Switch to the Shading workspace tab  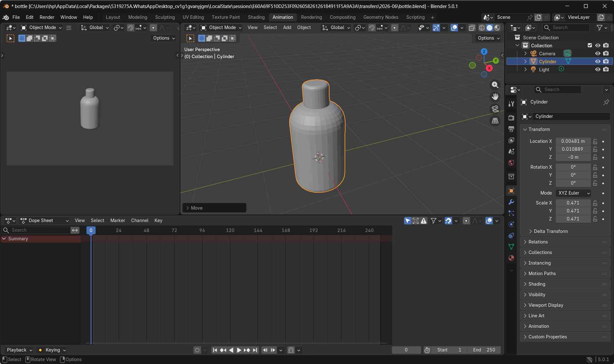(256, 17)
